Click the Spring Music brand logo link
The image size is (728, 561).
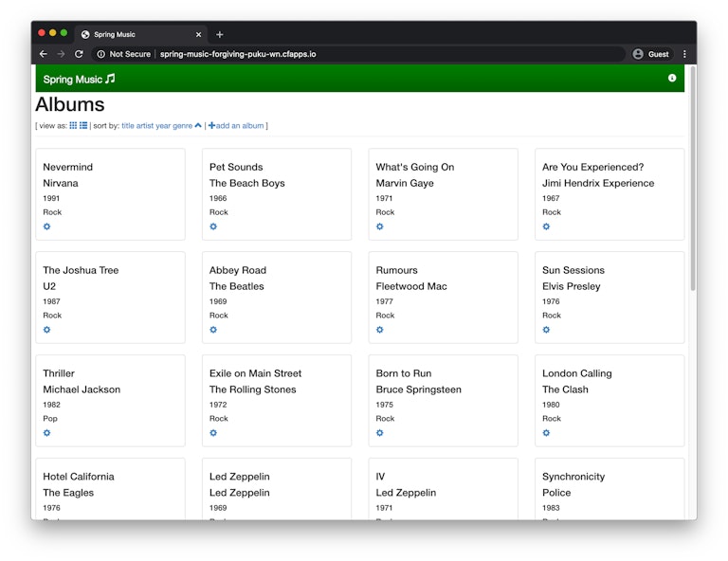(x=79, y=79)
